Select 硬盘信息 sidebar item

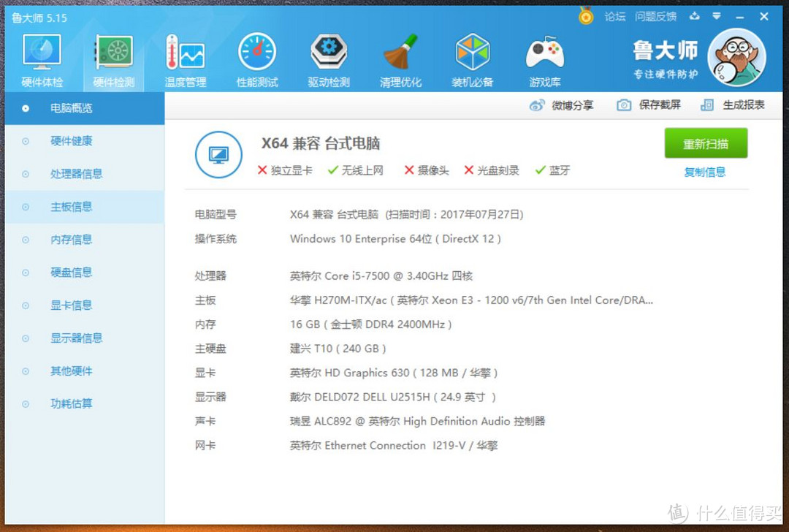point(85,273)
